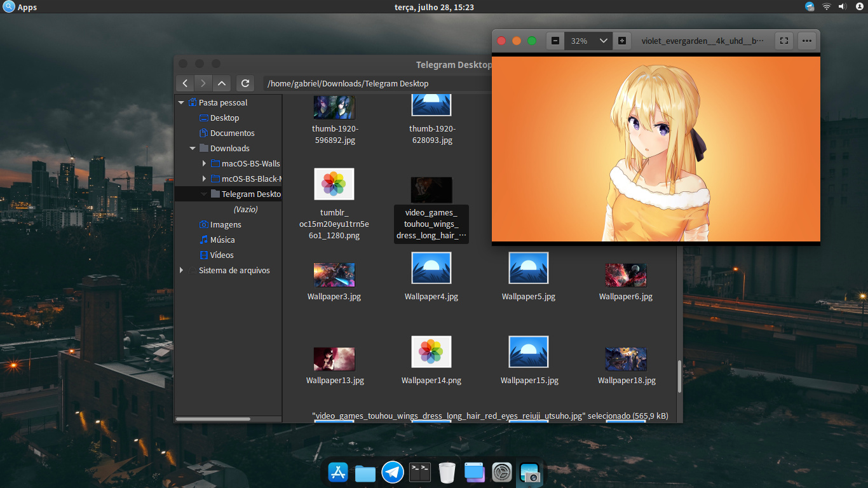The width and height of the screenshot is (868, 488).
Task: Select the Wallpaper6.jpg thumbnail
Action: 626,275
